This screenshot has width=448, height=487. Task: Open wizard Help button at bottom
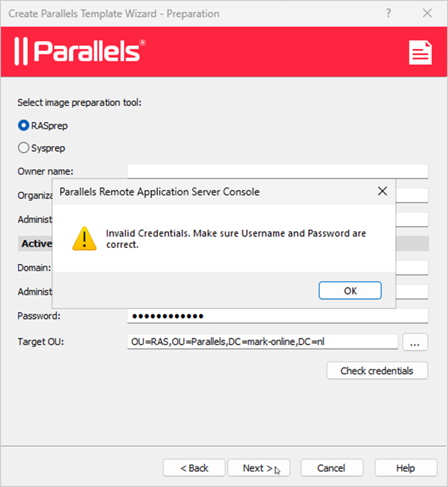tap(405, 468)
